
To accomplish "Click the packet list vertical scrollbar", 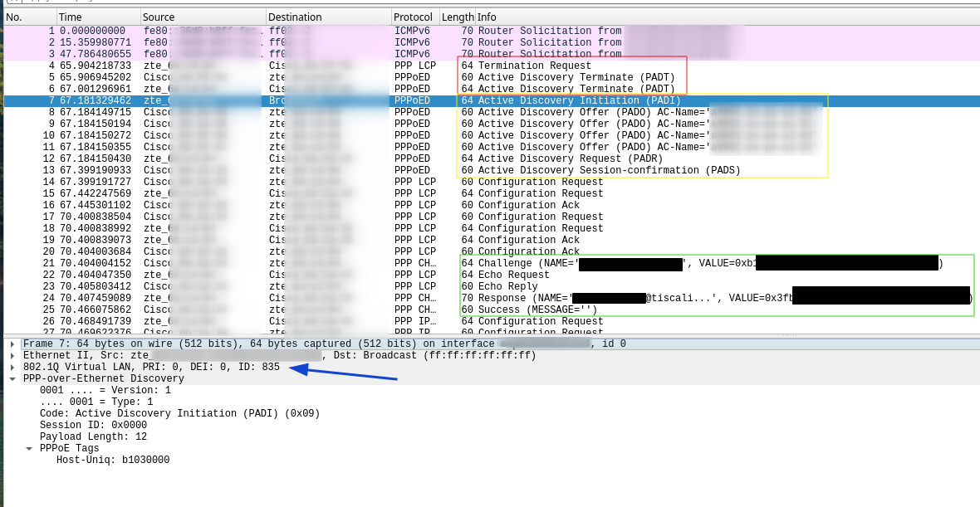I will 975,166.
